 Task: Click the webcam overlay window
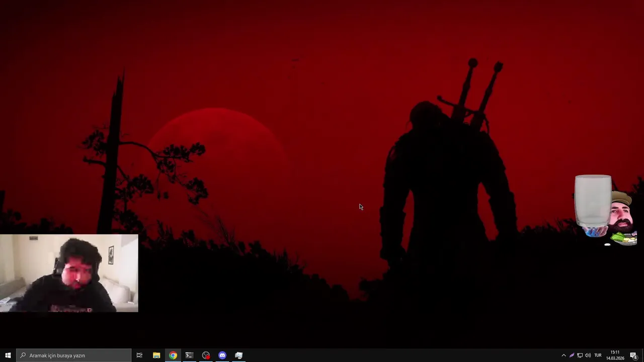tap(69, 274)
